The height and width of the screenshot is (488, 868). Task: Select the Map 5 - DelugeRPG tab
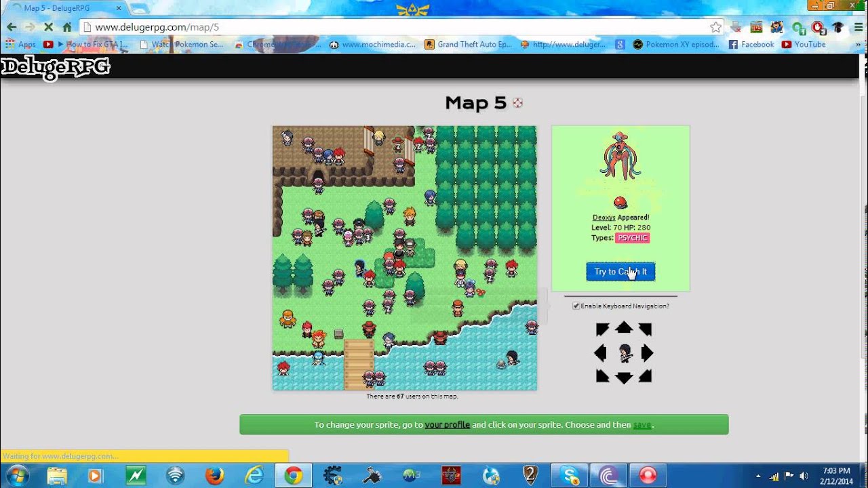tap(68, 8)
